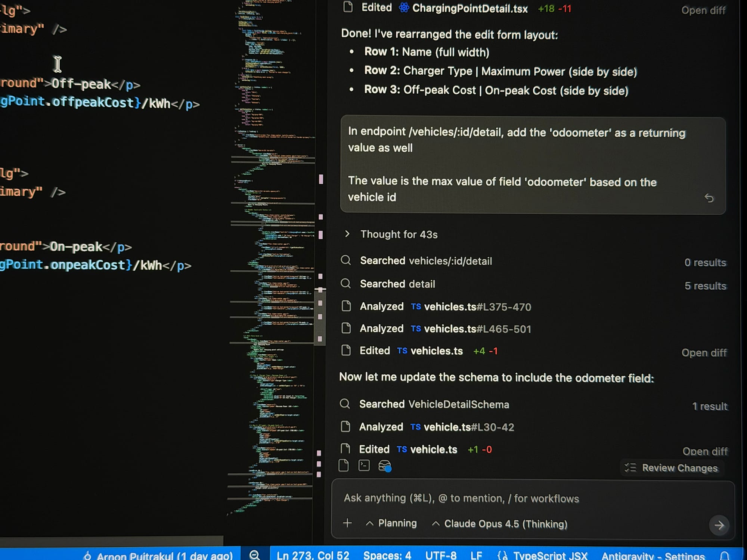747x560 pixels.
Task: Click the zoom magnifier icon in the status bar
Action: click(255, 555)
